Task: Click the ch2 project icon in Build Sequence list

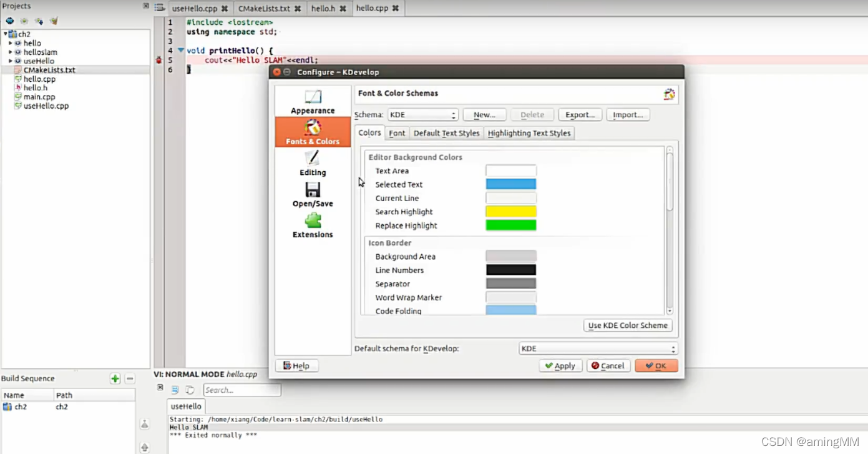Action: [7, 407]
